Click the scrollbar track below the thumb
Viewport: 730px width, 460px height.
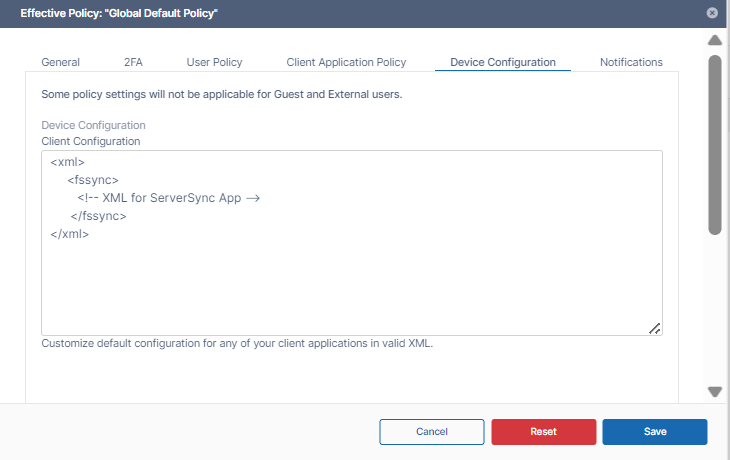click(714, 310)
